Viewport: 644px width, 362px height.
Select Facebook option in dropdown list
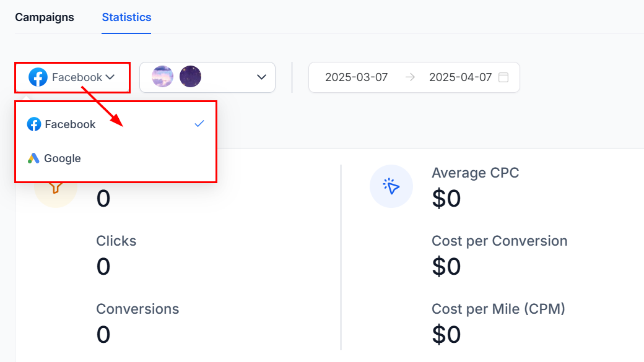click(116, 124)
